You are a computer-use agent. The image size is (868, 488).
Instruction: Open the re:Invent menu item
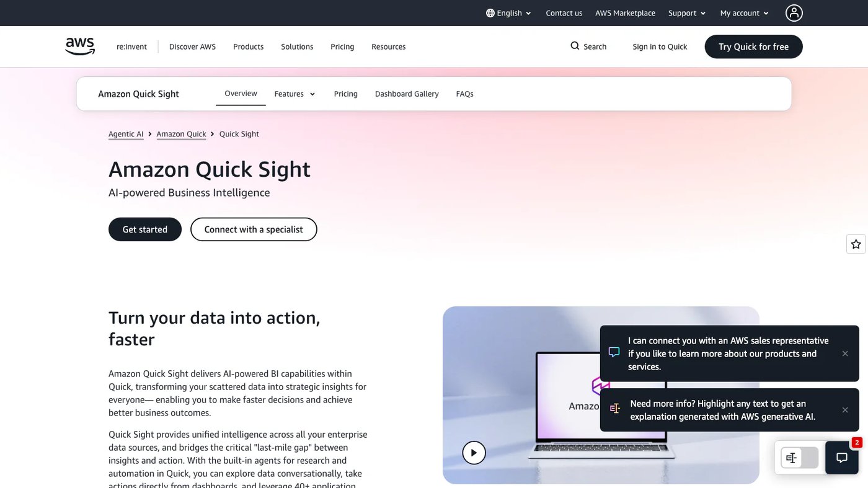pos(131,47)
